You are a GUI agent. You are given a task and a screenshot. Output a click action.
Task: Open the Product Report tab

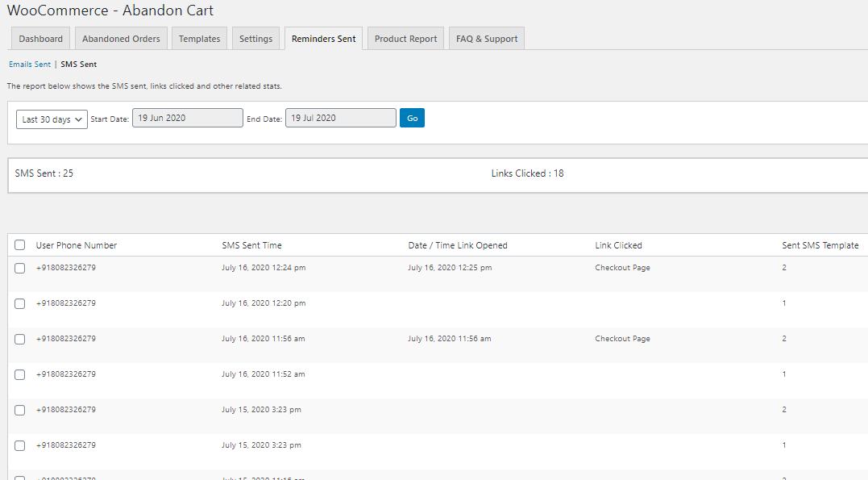click(405, 38)
